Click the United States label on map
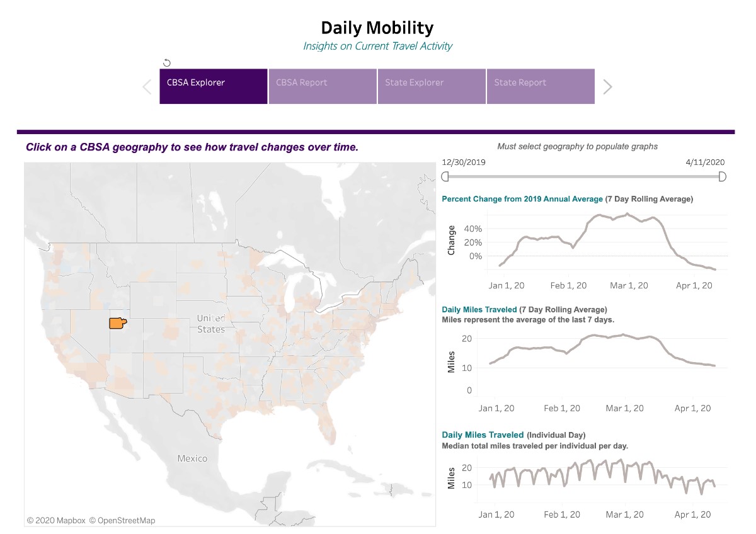 (x=210, y=324)
